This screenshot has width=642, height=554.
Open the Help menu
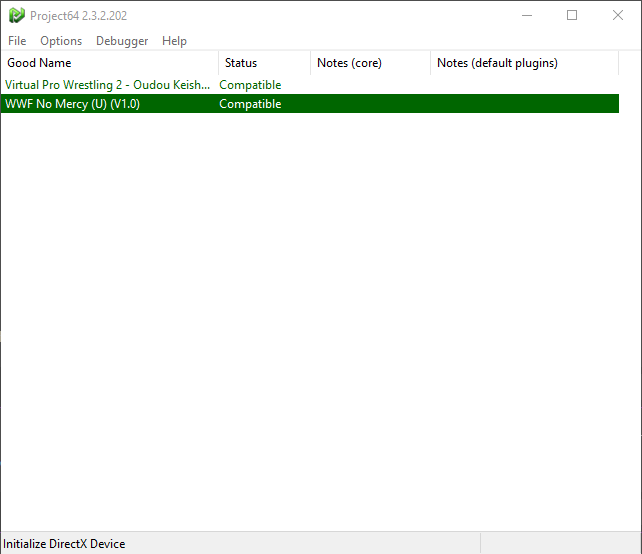click(174, 41)
